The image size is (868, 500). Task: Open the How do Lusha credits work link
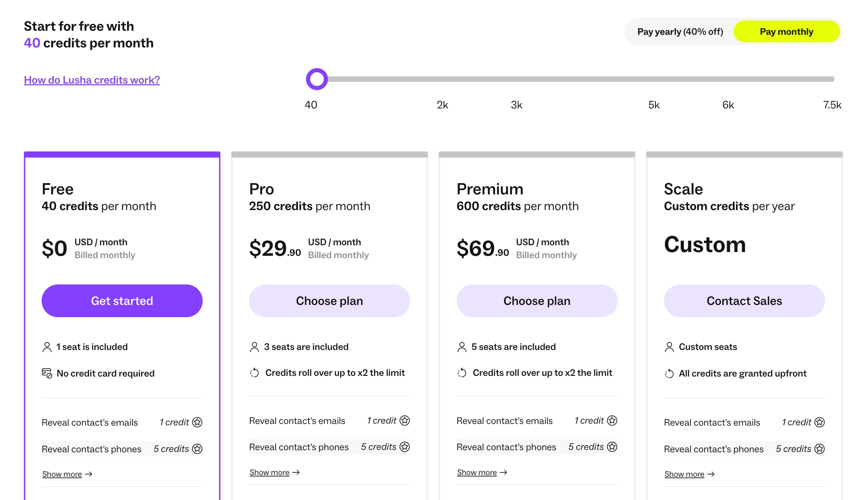92,80
